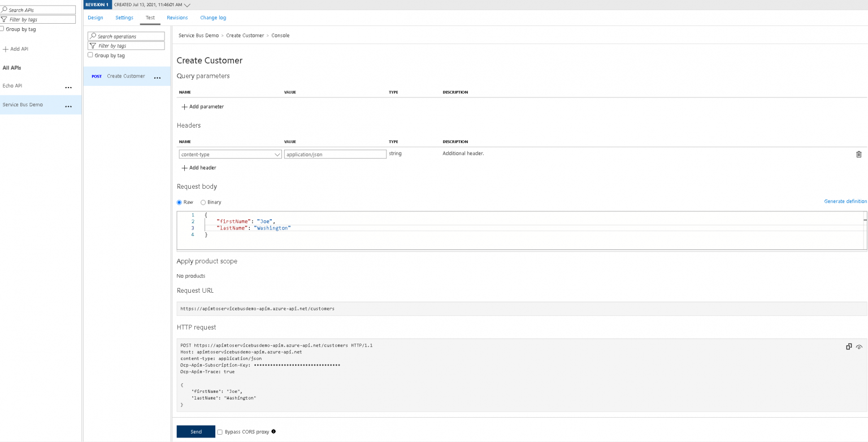This screenshot has width=868, height=442.
Task: Delete the content-type header row
Action: point(859,154)
